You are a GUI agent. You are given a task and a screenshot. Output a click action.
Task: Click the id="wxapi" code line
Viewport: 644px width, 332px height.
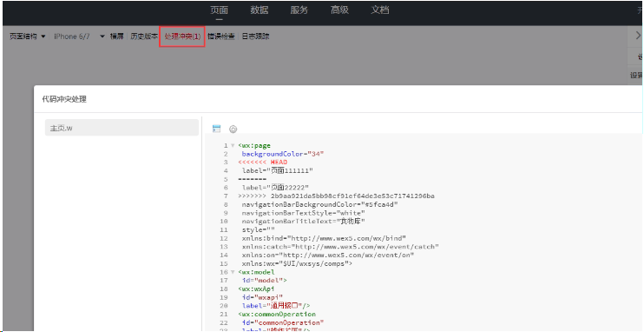[262, 297]
